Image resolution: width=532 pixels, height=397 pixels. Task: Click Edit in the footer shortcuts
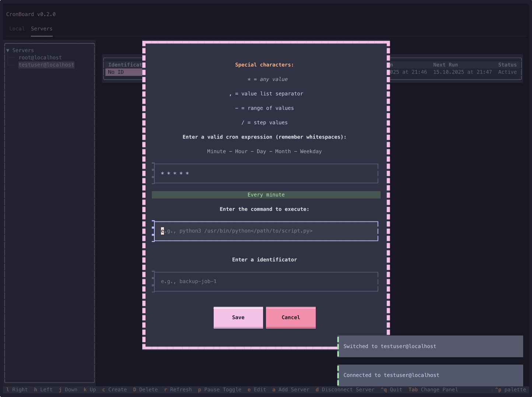[256, 389]
